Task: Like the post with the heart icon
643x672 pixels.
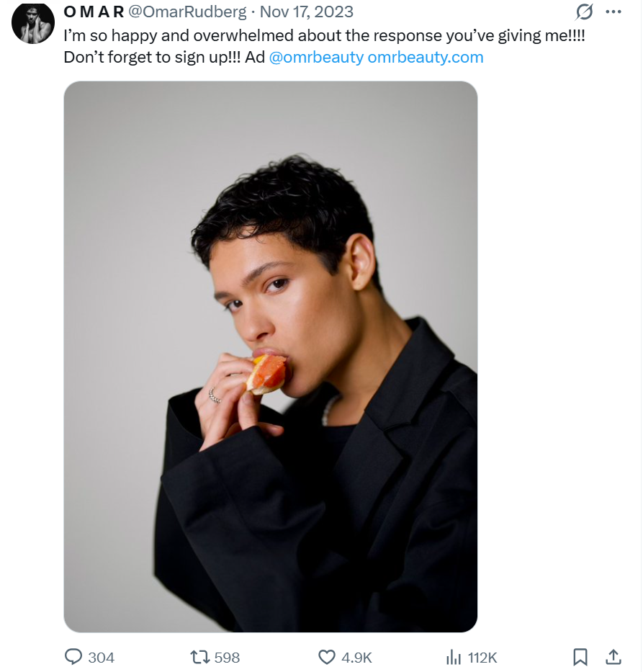Action: coord(327,657)
